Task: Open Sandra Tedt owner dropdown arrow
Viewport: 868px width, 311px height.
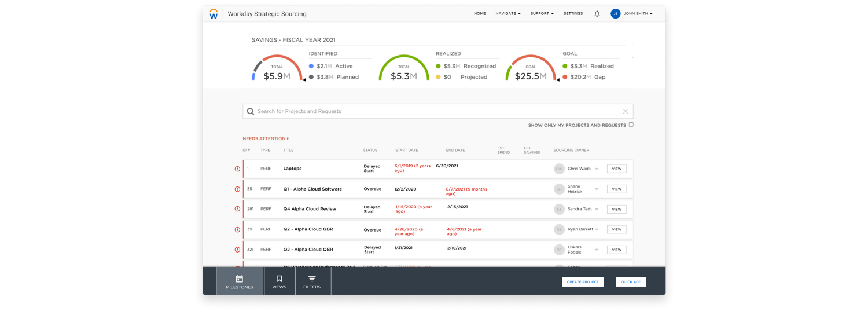Action: (597, 210)
